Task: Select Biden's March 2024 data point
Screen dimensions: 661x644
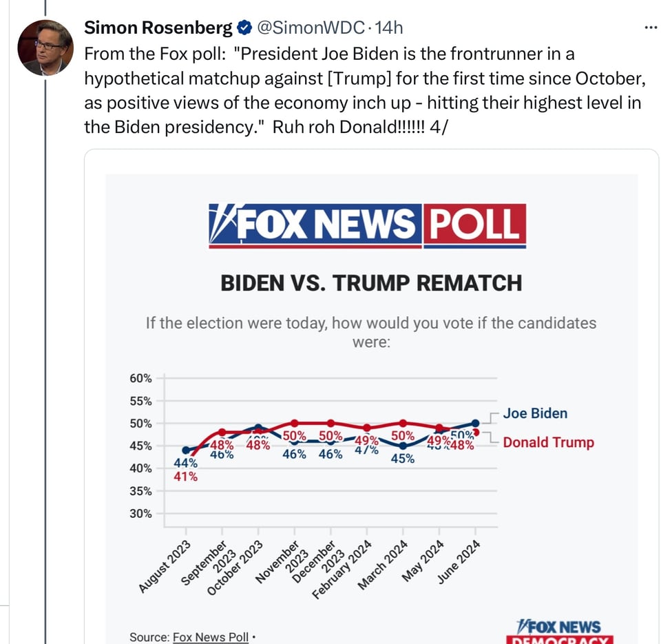Action: point(403,446)
